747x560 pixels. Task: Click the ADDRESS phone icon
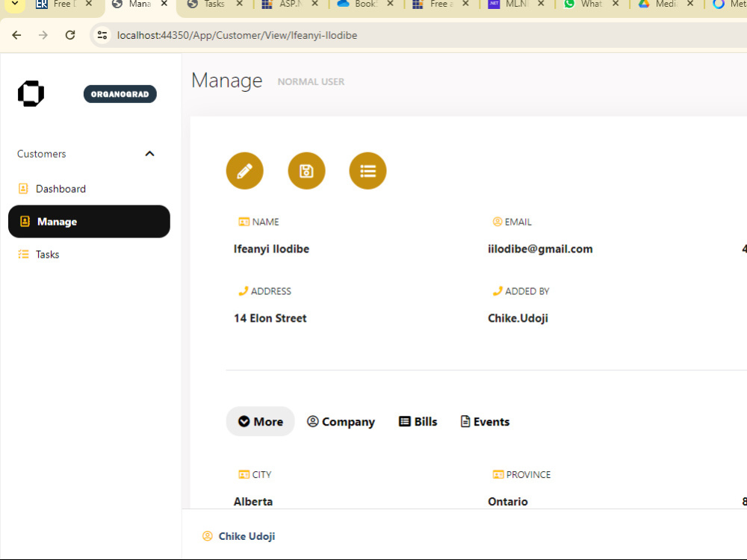tap(244, 290)
